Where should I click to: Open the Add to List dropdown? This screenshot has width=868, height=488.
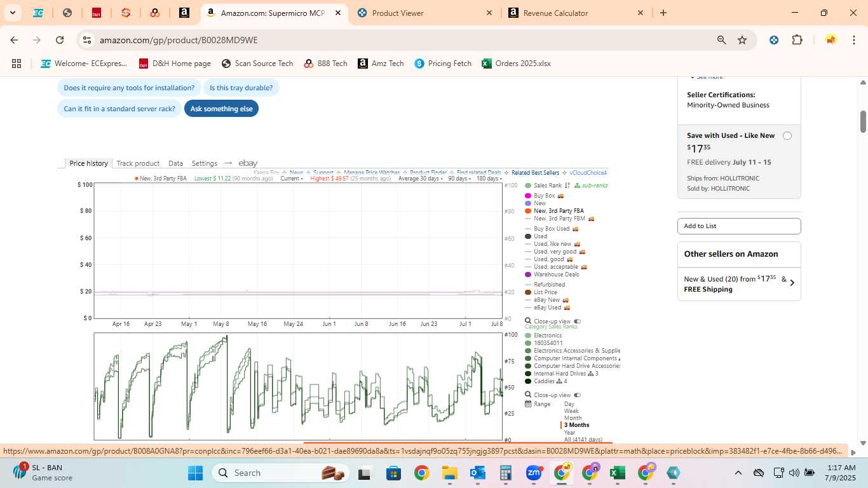point(739,226)
